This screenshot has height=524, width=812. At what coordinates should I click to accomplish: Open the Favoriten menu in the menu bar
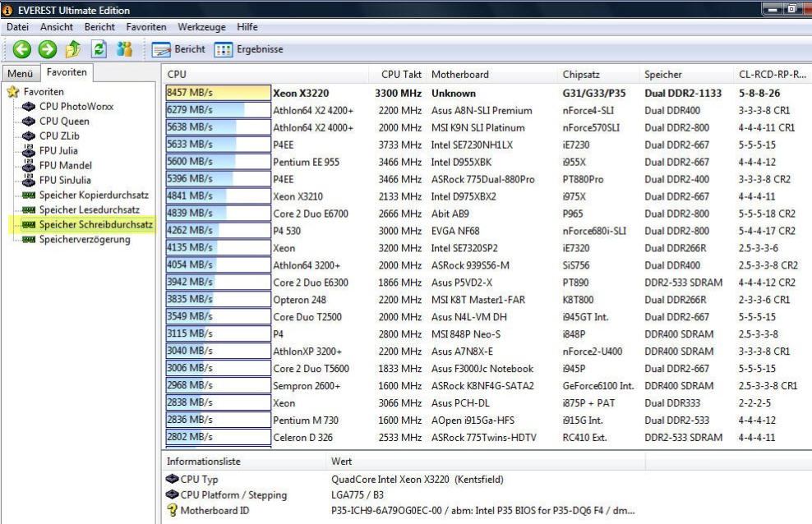[146, 27]
